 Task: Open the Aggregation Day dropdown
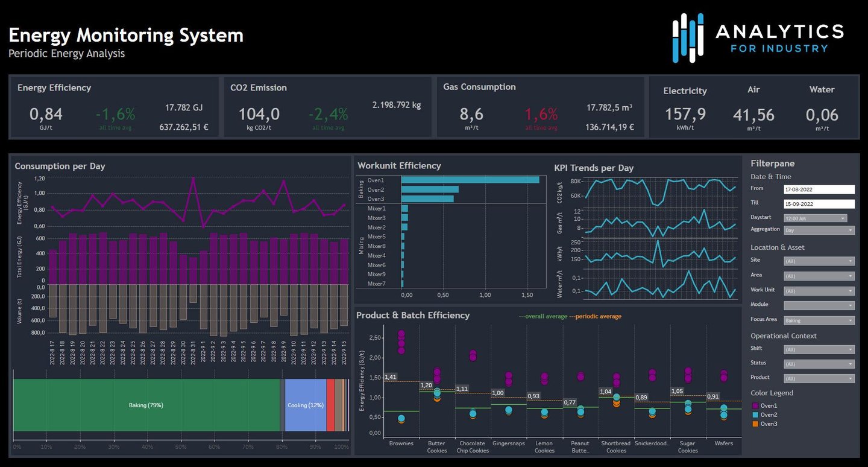pyautogui.click(x=819, y=230)
